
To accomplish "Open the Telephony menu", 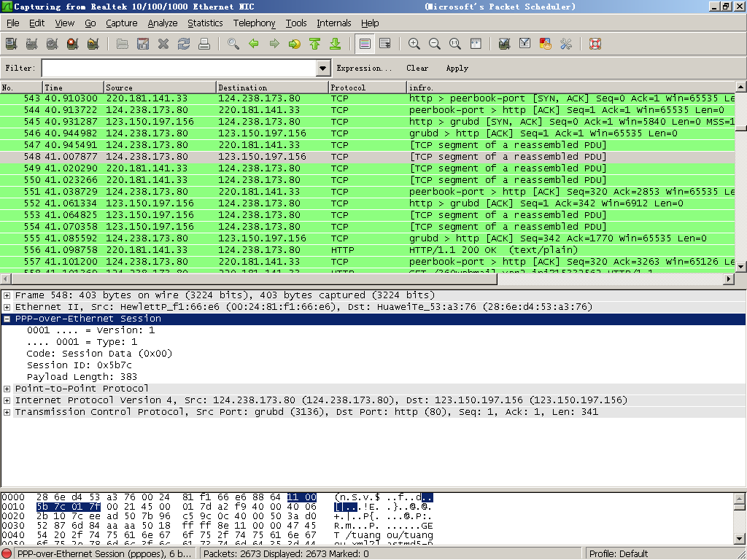I will click(x=254, y=23).
